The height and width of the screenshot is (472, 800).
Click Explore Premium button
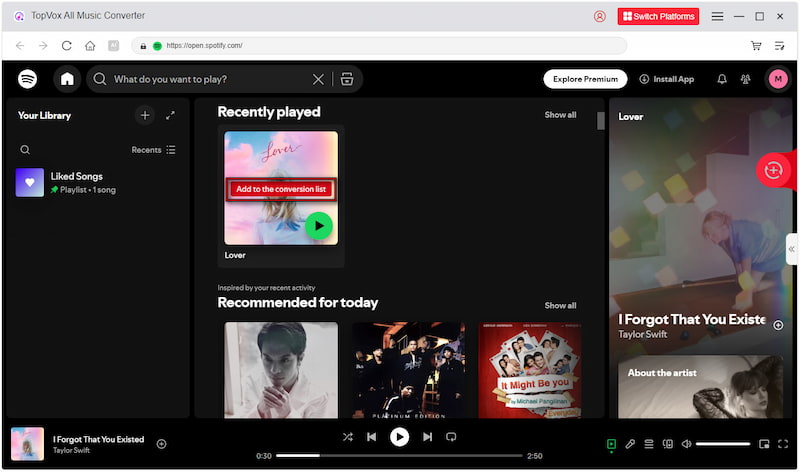585,79
